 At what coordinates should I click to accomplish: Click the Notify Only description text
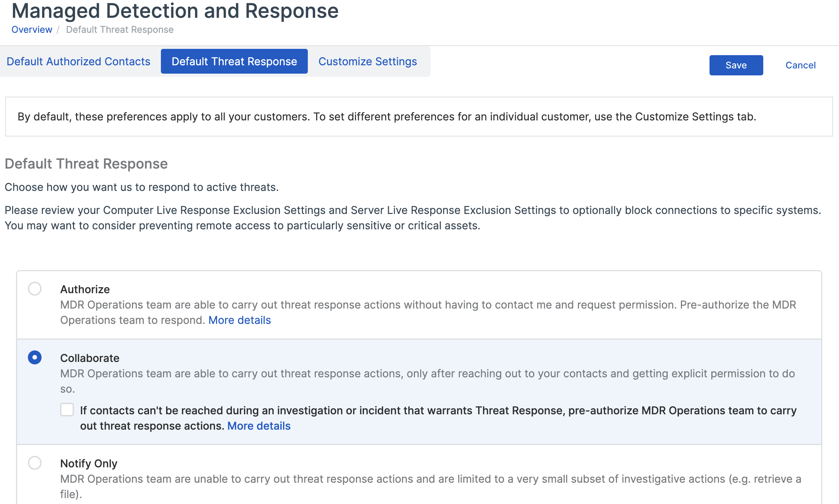tap(430, 479)
